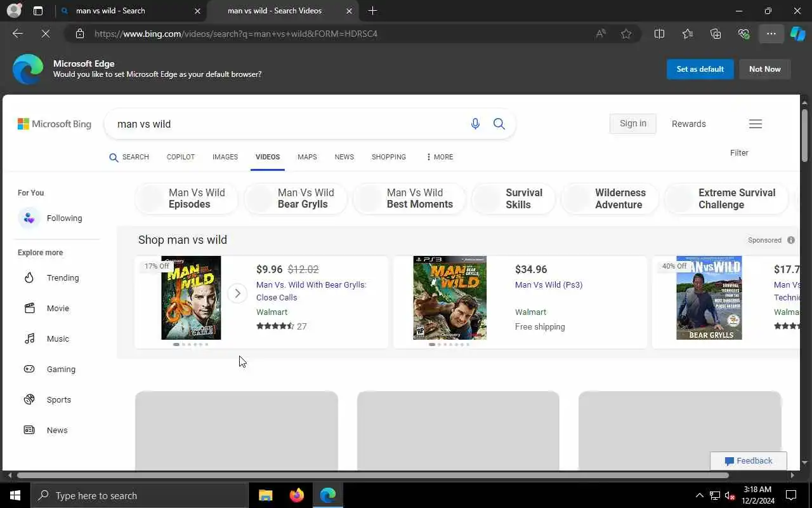
Task: Open the notification center icon
Action: click(791, 495)
